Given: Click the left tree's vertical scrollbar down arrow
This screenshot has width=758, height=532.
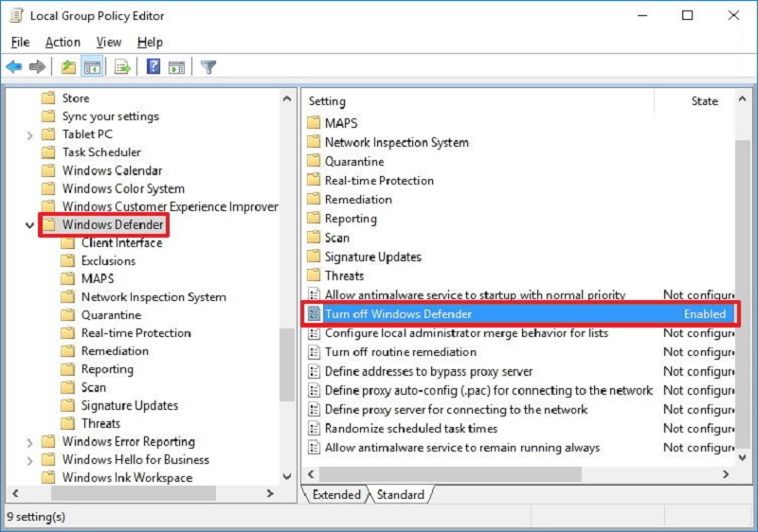Looking at the screenshot, I should pyautogui.click(x=287, y=476).
